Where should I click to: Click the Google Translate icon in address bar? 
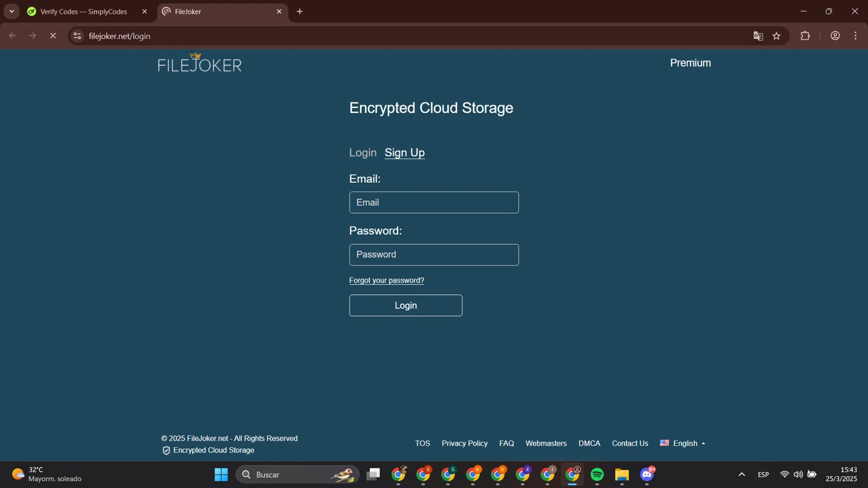[758, 36]
